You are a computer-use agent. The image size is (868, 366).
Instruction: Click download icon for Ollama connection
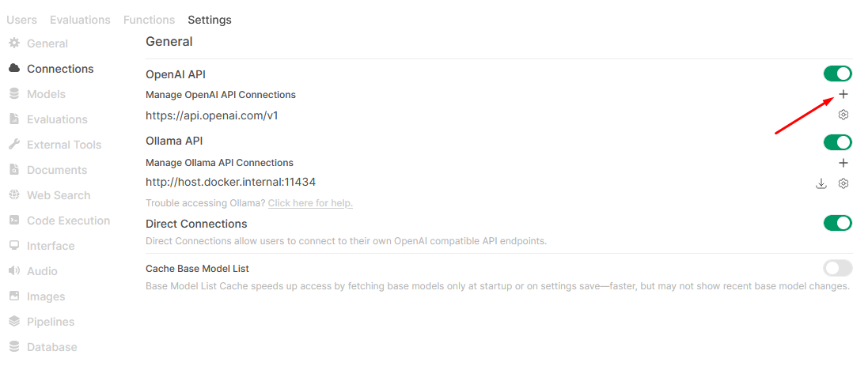pyautogui.click(x=821, y=183)
